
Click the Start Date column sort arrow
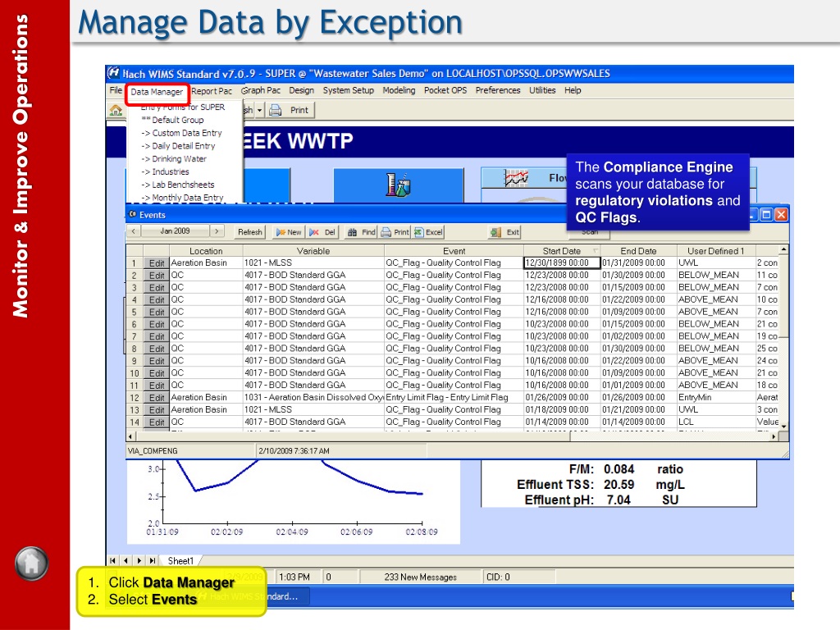596,251
